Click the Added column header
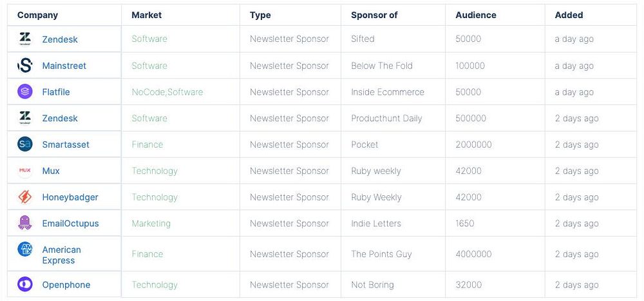The image size is (644, 301). point(569,15)
